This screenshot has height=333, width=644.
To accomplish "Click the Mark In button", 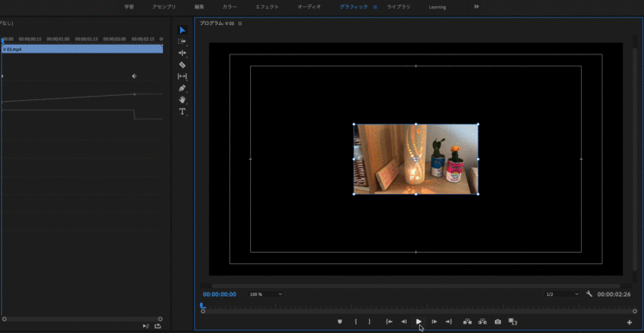I will 356,322.
